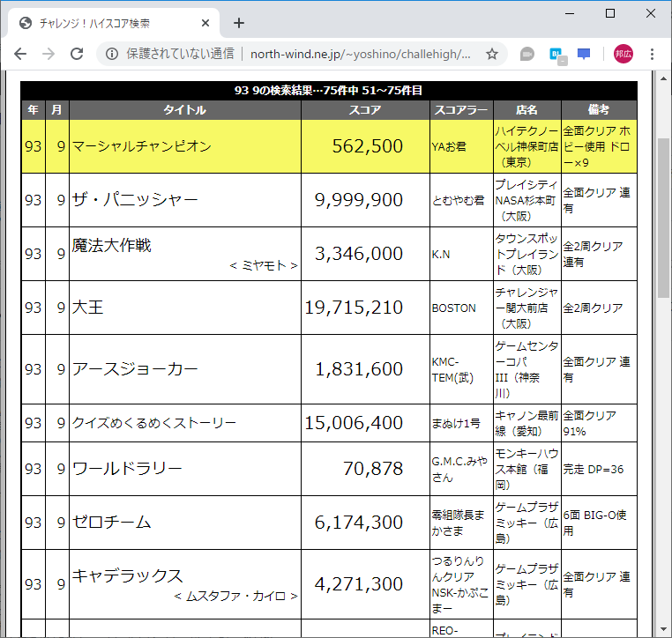
Task: View site info for the unprotected connection
Action: point(112,54)
